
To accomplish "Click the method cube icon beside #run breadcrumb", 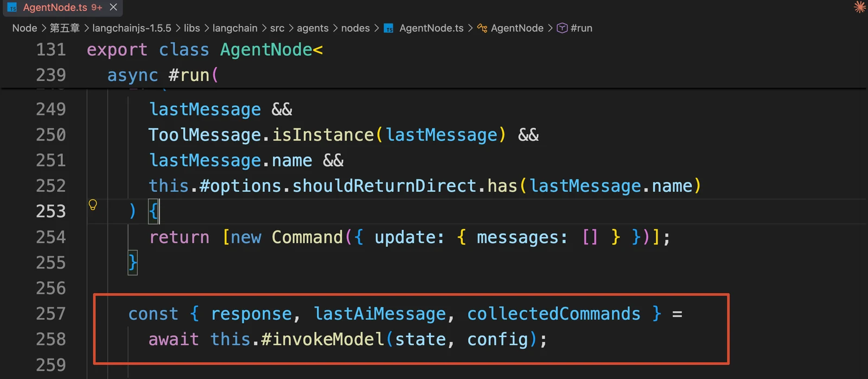I will 562,28.
